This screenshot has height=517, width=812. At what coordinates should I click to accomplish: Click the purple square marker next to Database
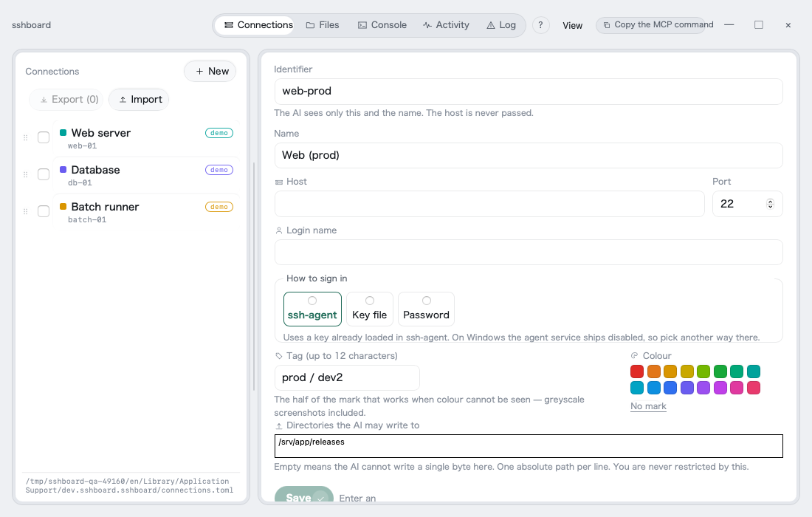click(x=63, y=169)
